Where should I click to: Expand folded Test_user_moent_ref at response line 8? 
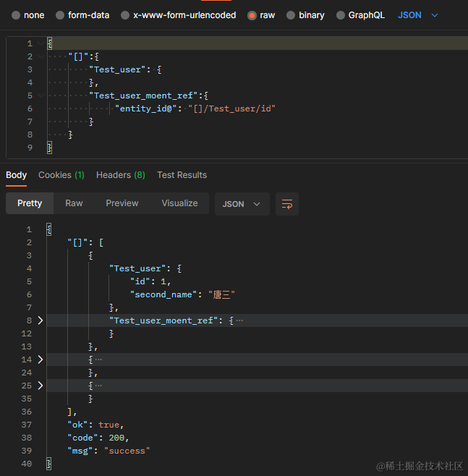pyautogui.click(x=41, y=320)
